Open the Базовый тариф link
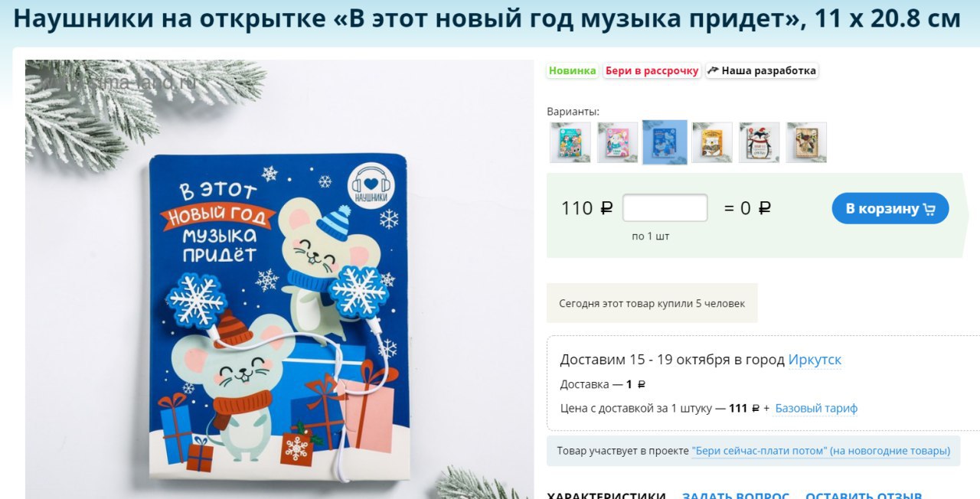This screenshot has height=499, width=980. click(816, 408)
